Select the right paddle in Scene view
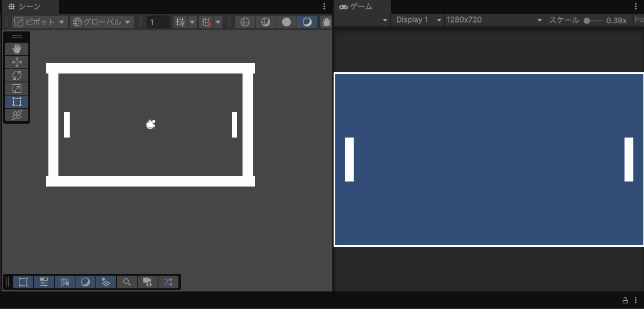Image resolution: width=644 pixels, height=309 pixels. (x=234, y=124)
